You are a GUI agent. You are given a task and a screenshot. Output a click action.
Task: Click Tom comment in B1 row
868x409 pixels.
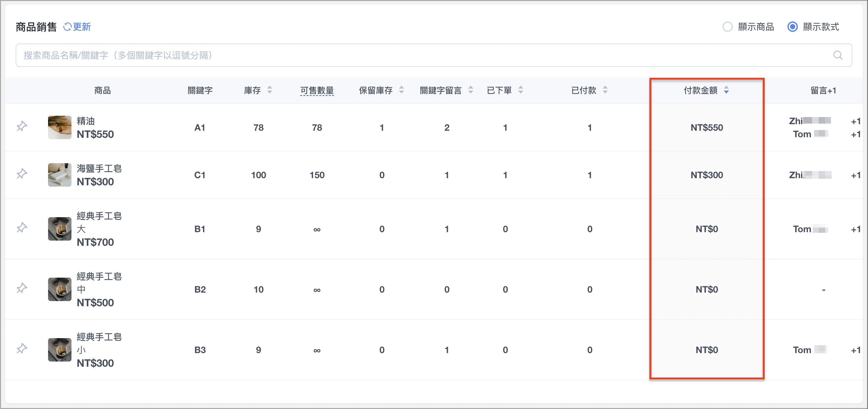[x=810, y=229]
